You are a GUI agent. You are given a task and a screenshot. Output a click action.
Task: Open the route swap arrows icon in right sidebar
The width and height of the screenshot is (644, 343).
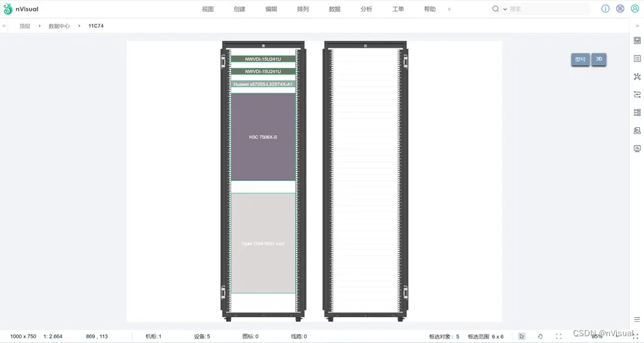point(637,95)
